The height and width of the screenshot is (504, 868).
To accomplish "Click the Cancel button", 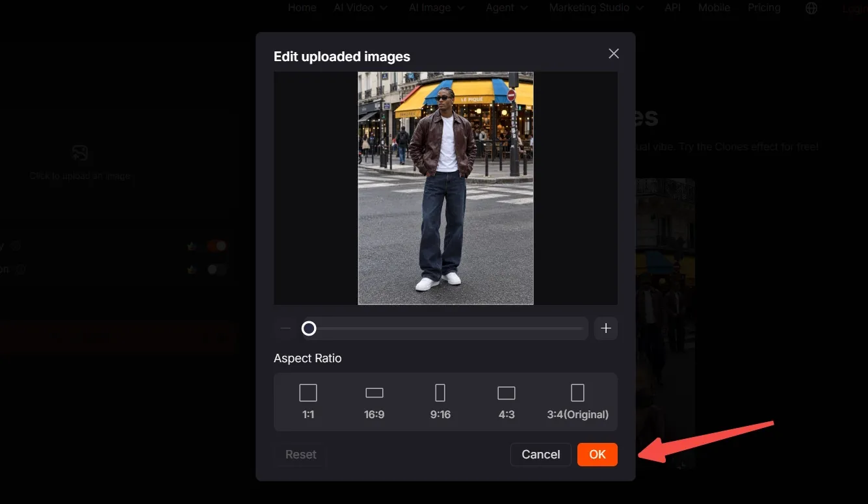I will pyautogui.click(x=541, y=455).
